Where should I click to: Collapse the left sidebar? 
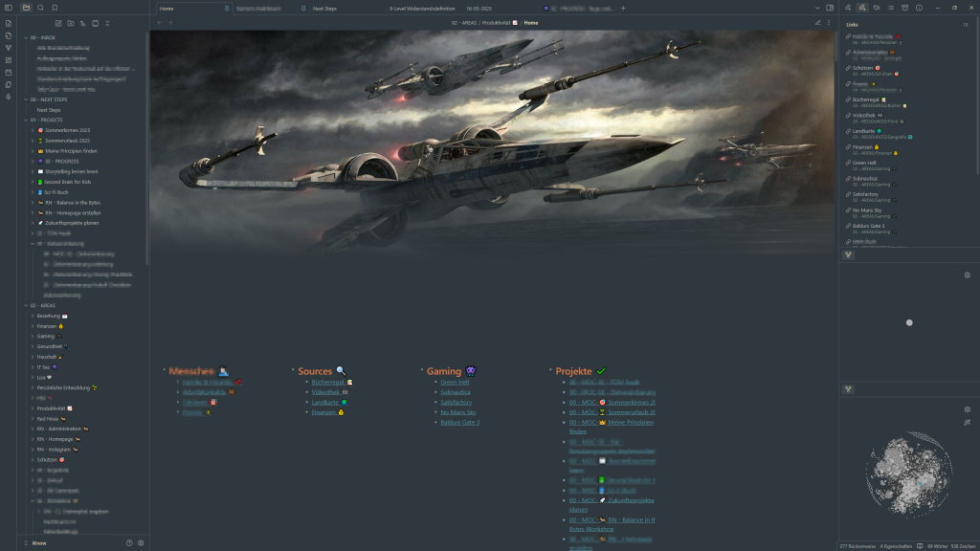click(9, 8)
